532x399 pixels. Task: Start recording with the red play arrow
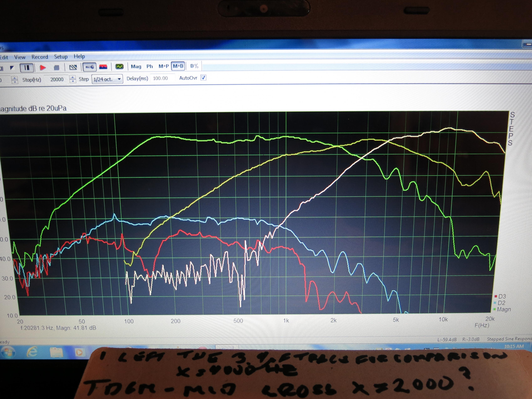pos(43,68)
